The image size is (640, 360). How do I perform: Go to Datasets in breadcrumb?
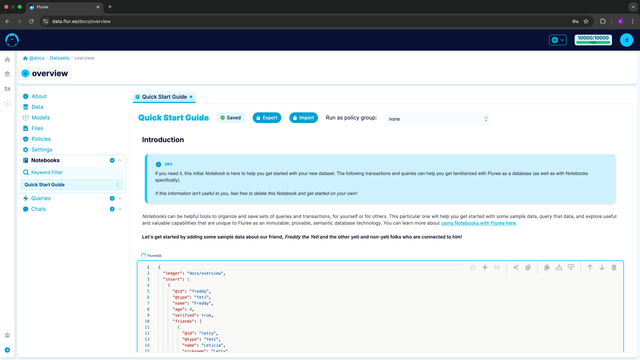(59, 58)
